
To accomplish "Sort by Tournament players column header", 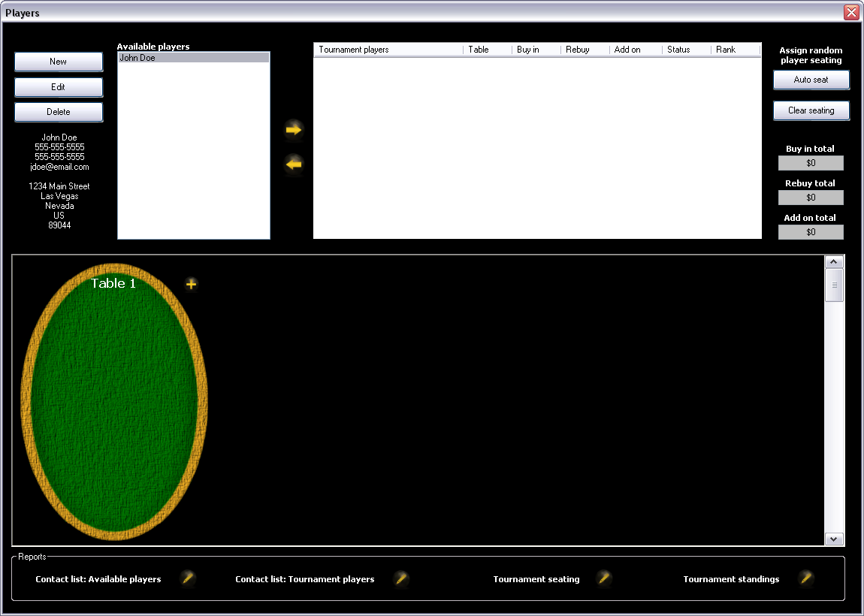I will point(388,50).
